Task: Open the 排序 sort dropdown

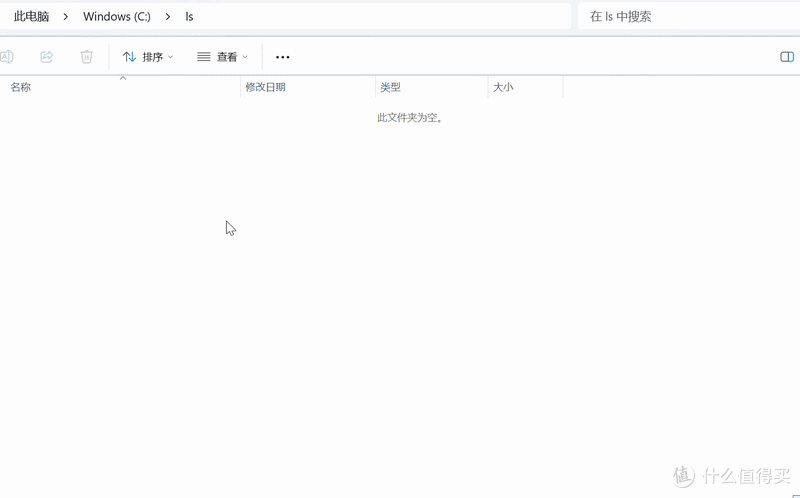Action: [148, 57]
